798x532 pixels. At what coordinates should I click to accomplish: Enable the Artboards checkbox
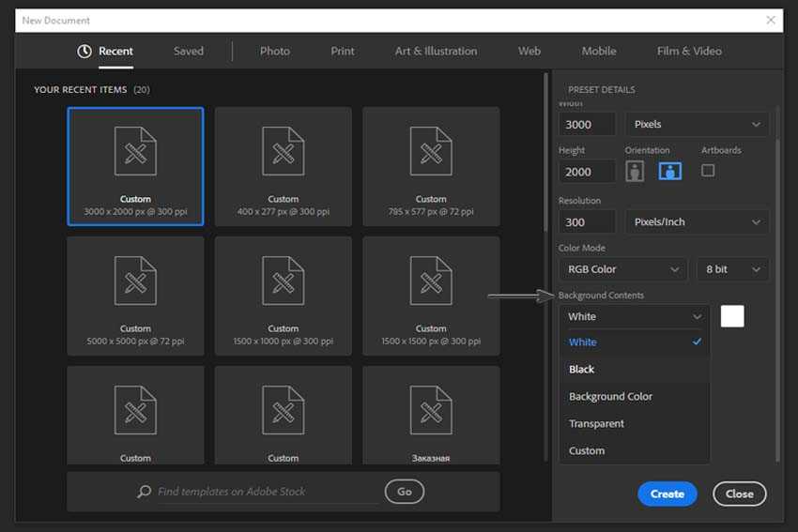pos(708,171)
